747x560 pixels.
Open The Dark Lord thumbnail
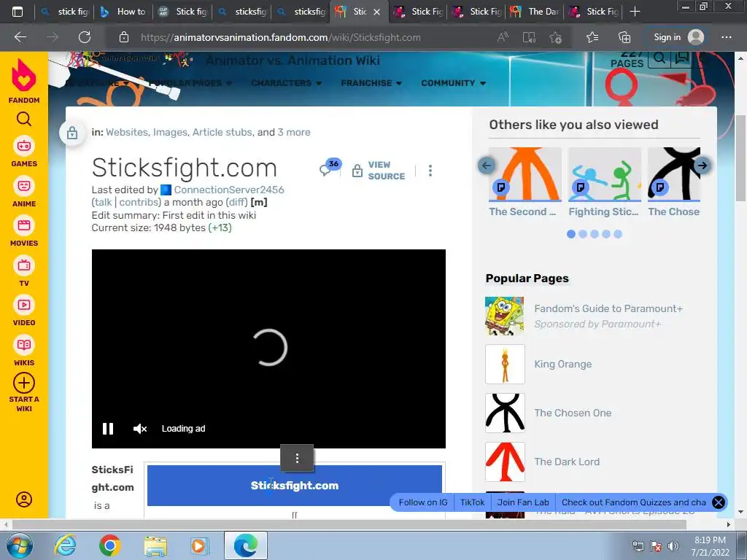click(x=505, y=462)
